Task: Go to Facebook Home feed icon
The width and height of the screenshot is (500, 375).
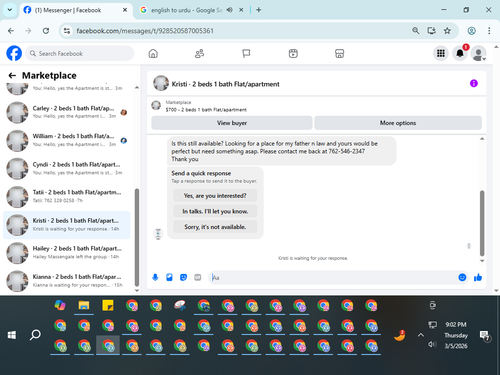Action: coord(153,53)
